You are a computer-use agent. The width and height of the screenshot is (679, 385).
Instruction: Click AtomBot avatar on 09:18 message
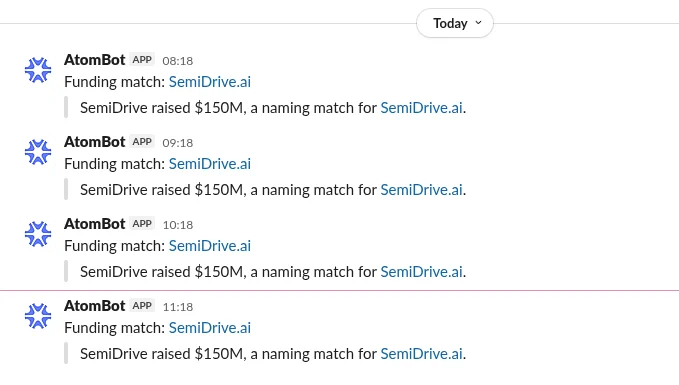click(38, 152)
